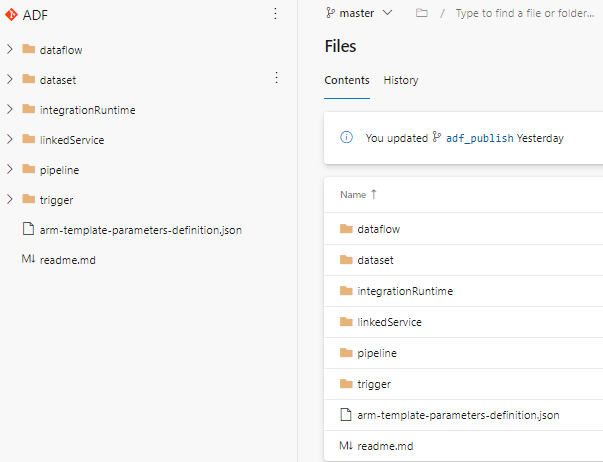Expand the integrationRuntime tree folder

click(x=10, y=110)
